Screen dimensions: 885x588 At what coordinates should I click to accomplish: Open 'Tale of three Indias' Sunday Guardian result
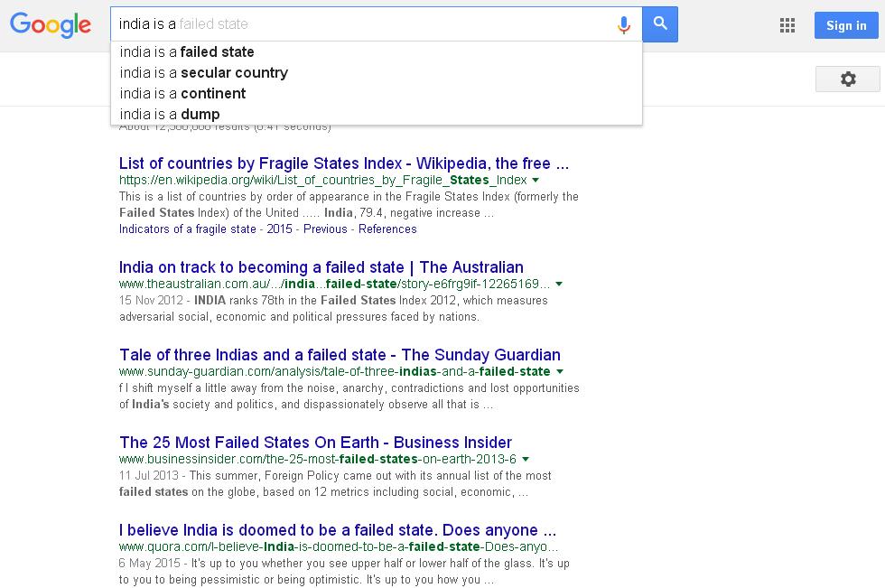click(340, 355)
